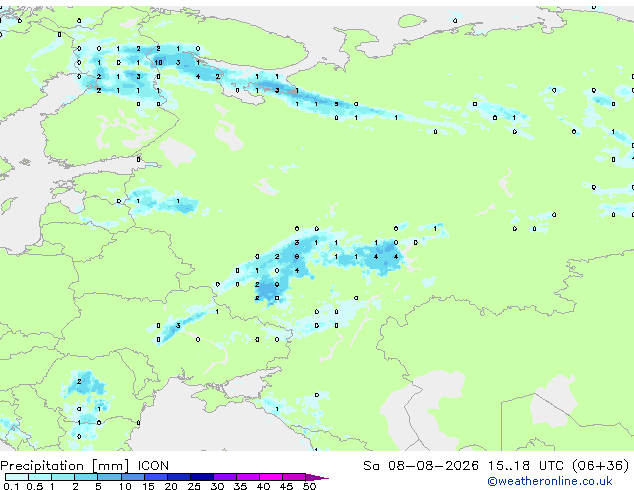Click the legend scale label 40
The height and width of the screenshot is (490, 634).
click(263, 486)
